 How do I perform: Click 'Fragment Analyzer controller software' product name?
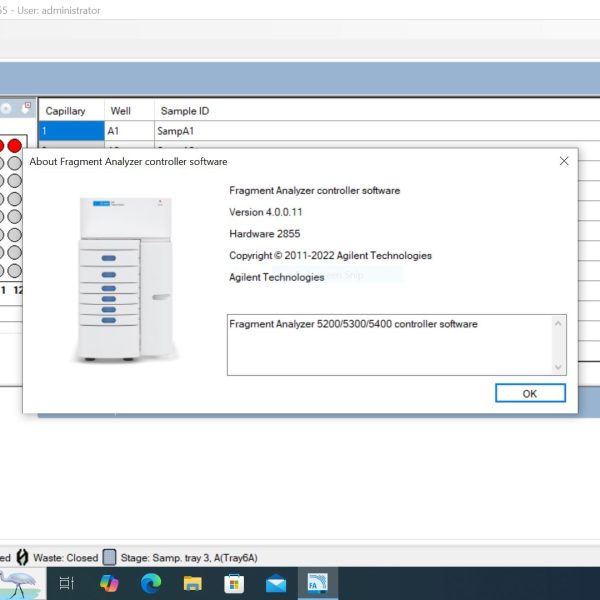(x=315, y=191)
